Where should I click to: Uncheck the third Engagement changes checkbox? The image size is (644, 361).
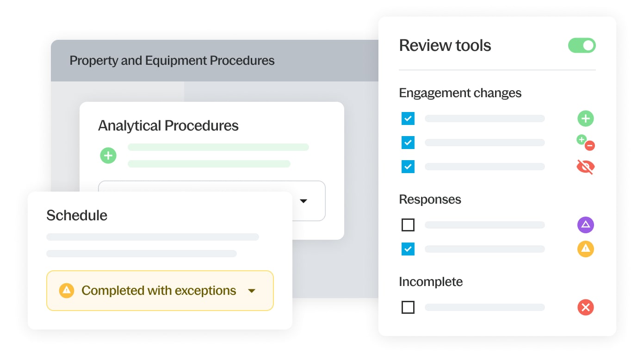408,167
